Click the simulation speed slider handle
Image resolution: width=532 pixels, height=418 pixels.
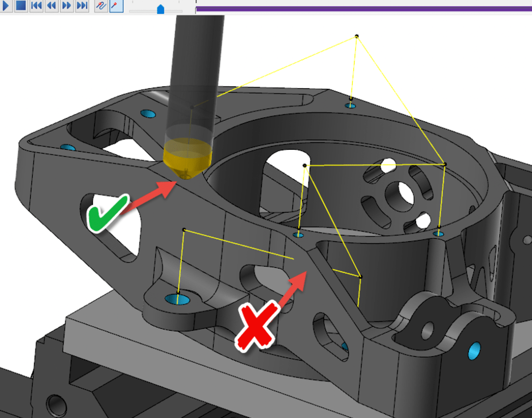click(160, 9)
